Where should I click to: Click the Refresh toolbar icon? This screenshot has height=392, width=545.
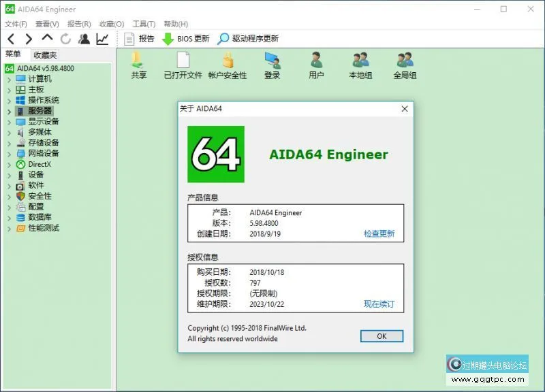click(65, 39)
